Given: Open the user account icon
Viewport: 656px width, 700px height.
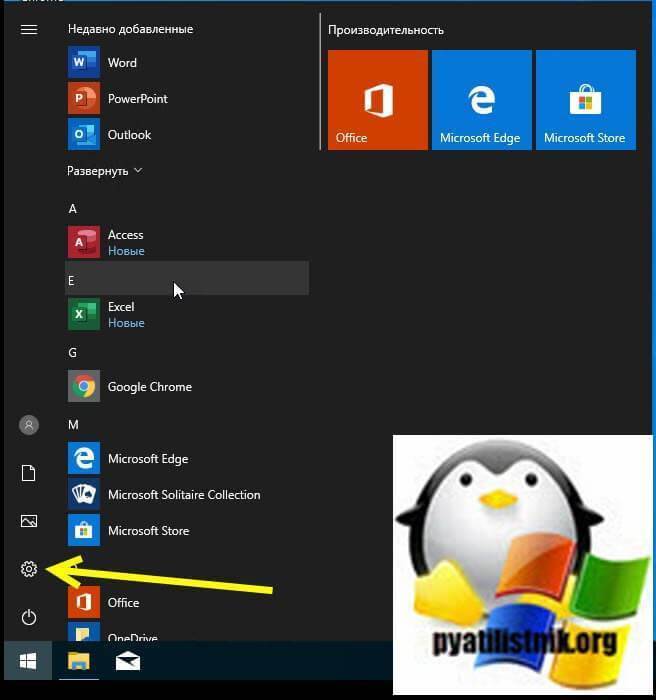Looking at the screenshot, I should (29, 425).
